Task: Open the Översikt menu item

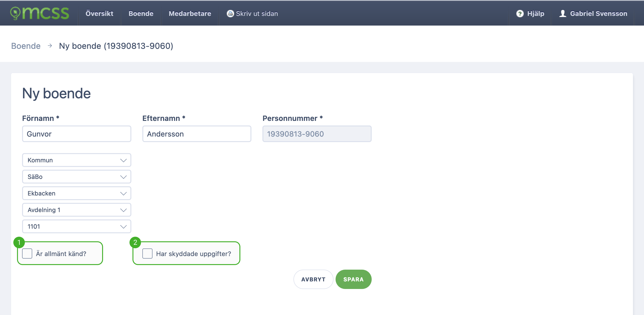Action: coord(99,14)
